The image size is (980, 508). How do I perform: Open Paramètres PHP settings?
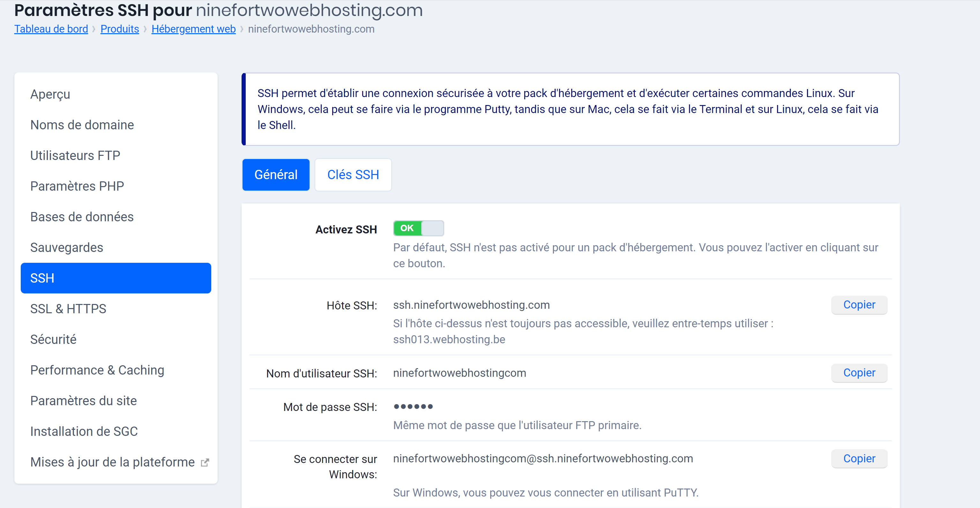77,186
